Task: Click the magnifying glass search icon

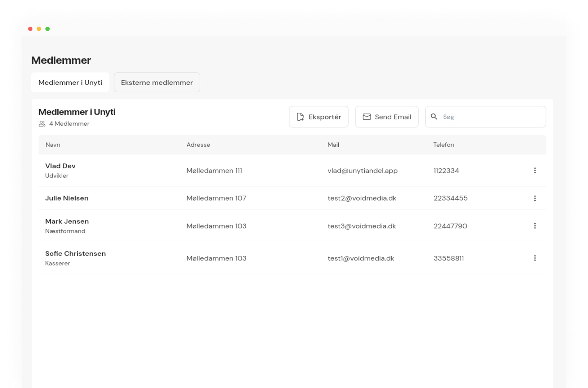Action: point(434,117)
